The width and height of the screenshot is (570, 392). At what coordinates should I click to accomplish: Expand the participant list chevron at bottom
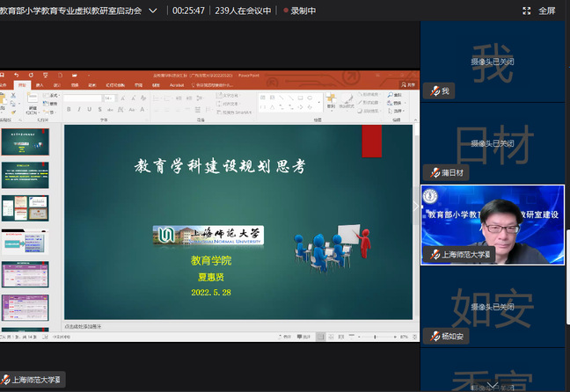pos(493,384)
